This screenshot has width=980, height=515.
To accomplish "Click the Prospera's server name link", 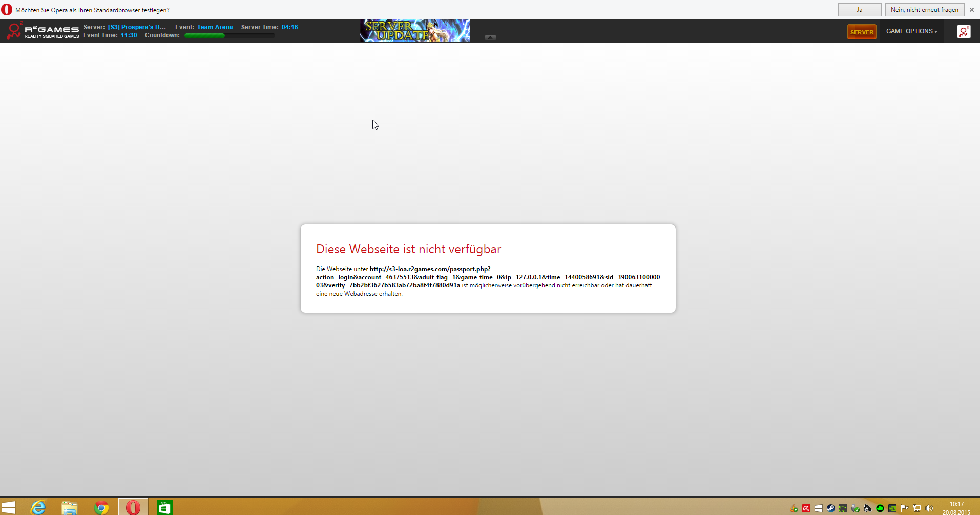I will tap(137, 27).
